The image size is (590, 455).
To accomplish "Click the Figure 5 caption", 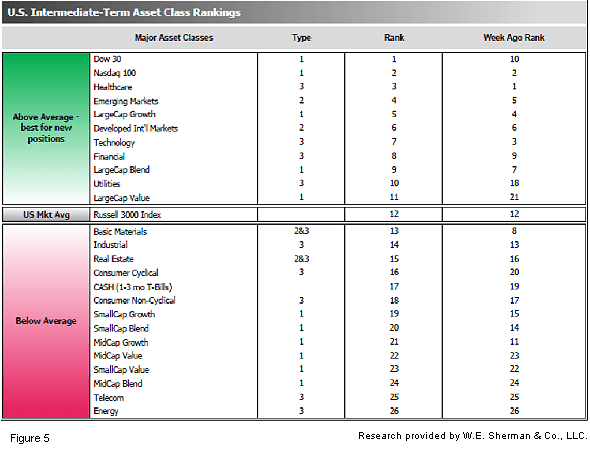I will [x=30, y=438].
